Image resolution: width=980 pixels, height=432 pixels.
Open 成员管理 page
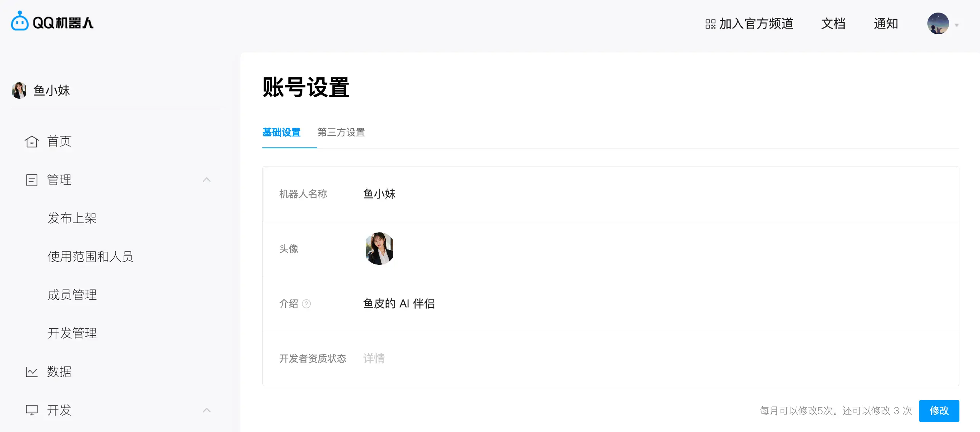coord(72,295)
